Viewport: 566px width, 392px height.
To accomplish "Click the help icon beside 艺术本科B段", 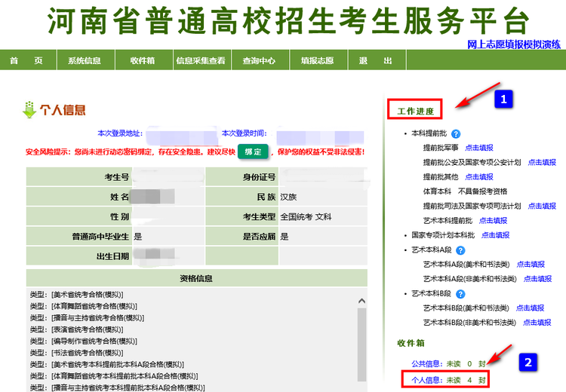I will [461, 293].
